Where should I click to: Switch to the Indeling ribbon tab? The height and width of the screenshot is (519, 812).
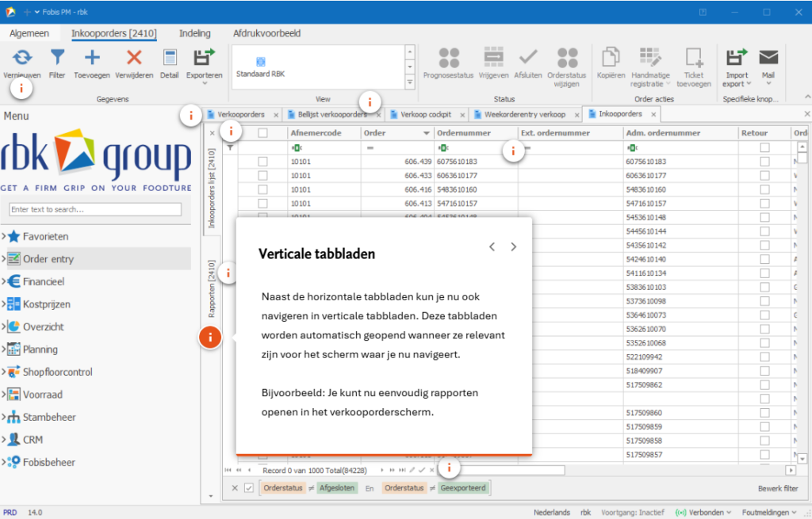click(x=194, y=33)
